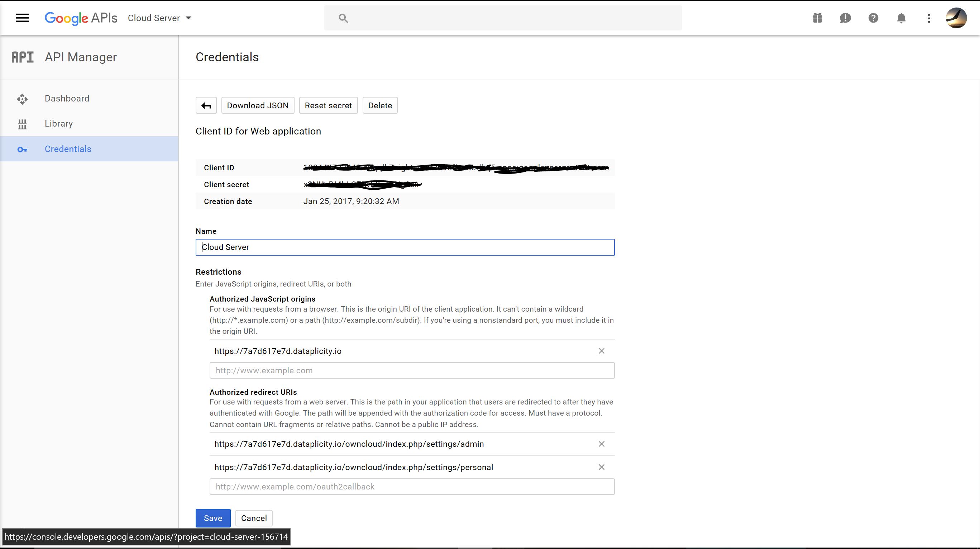The height and width of the screenshot is (549, 980).
Task: Click the API Manager dashboard icon
Action: coord(22,98)
